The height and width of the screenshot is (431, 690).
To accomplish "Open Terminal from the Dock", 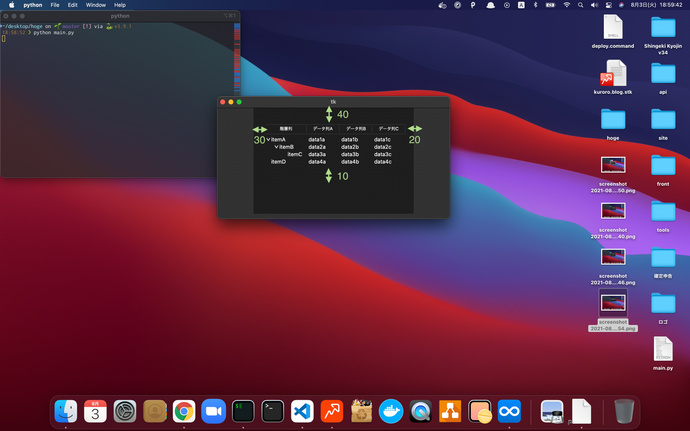I will [272, 411].
